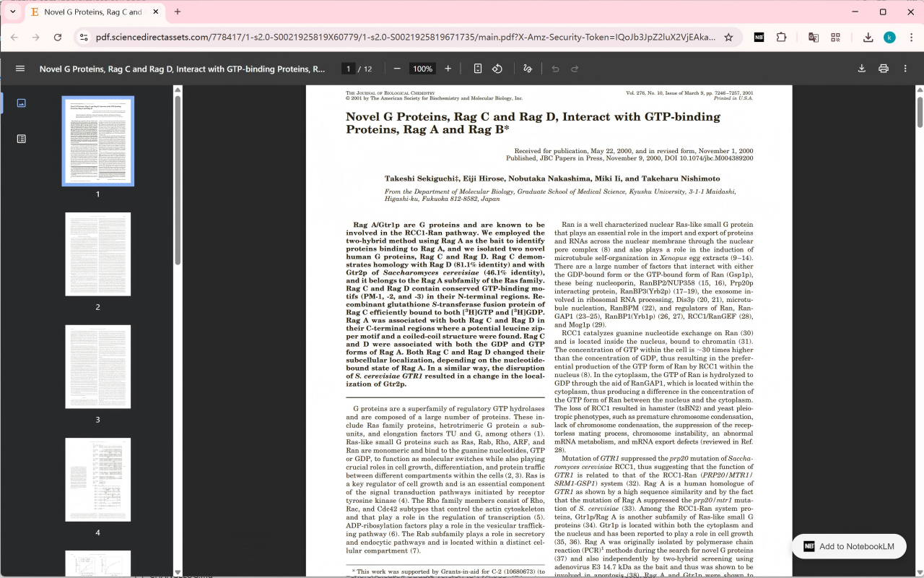Click the 100% zoom level field
924x578 pixels.
(x=423, y=69)
